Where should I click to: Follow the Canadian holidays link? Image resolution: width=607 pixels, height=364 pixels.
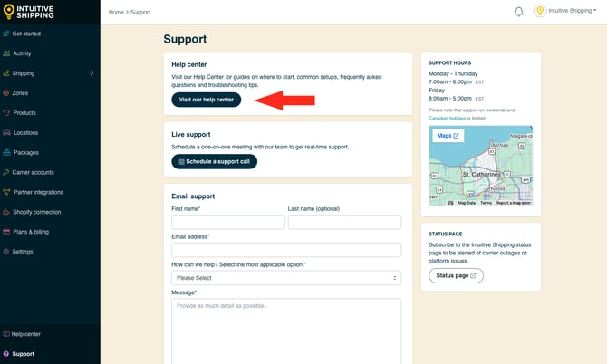click(448, 118)
